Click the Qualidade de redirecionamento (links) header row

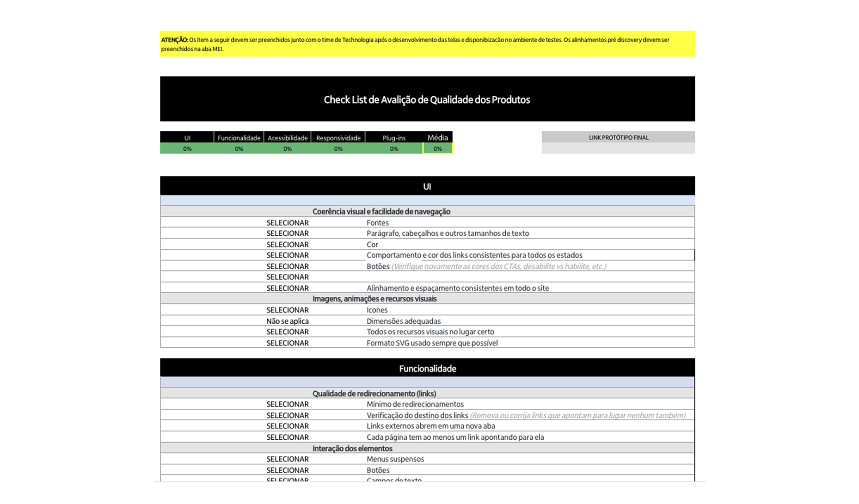[x=427, y=393]
